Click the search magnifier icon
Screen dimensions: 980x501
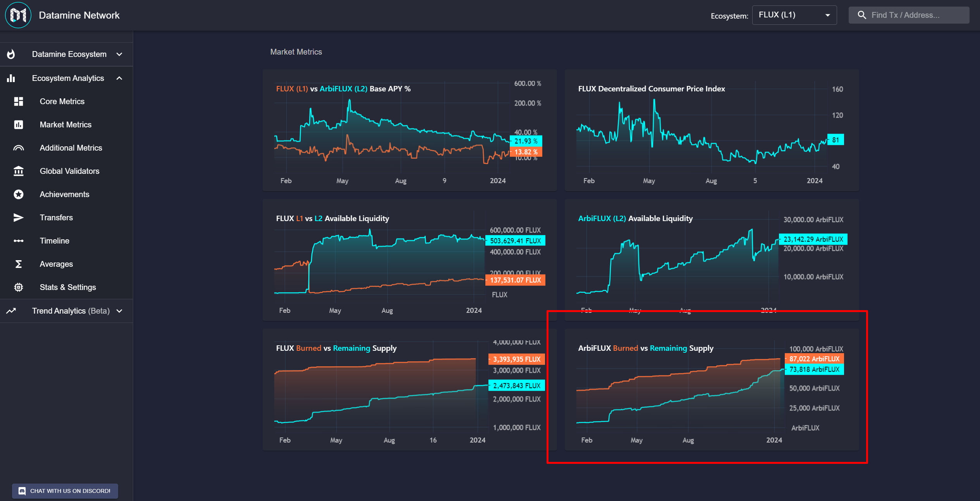click(862, 15)
